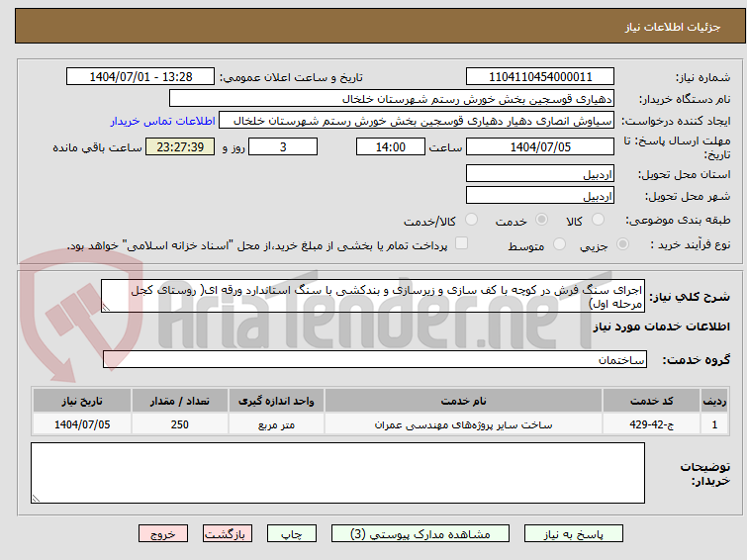Click the deadline hour field 14:00
This screenshot has width=747, height=560.
391,146
